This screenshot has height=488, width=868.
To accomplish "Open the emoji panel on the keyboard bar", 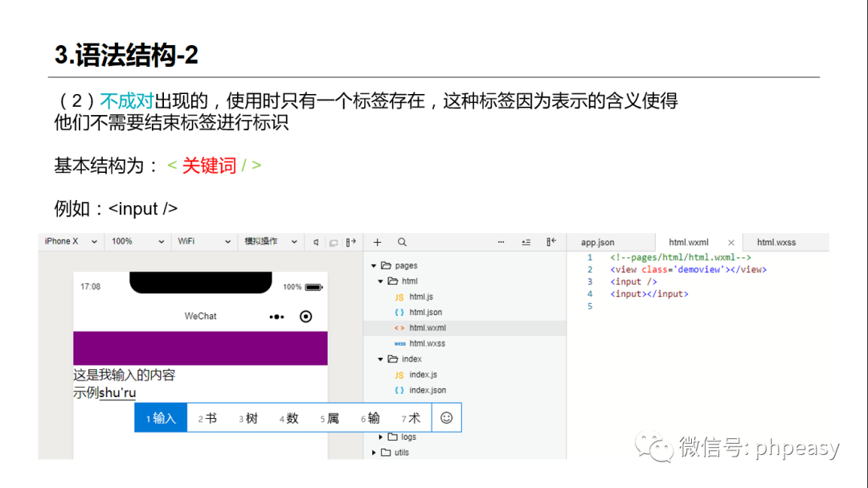I will pyautogui.click(x=446, y=417).
